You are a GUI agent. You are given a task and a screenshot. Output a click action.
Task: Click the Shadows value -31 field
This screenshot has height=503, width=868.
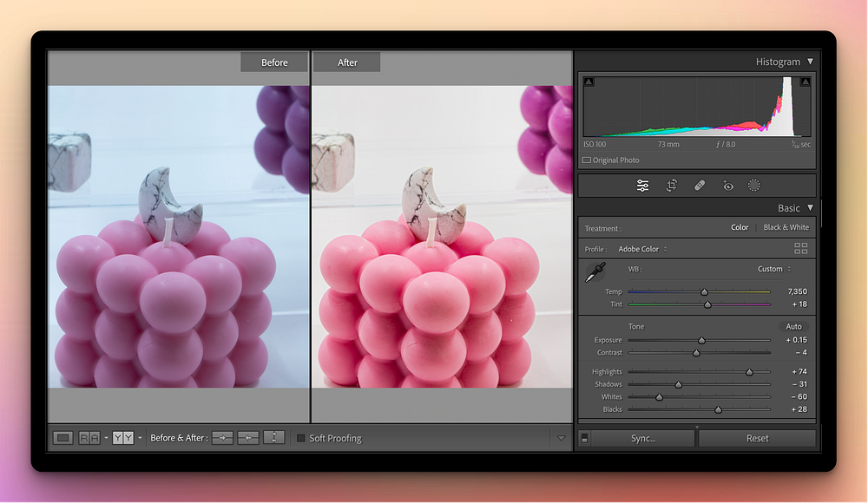[x=799, y=384]
